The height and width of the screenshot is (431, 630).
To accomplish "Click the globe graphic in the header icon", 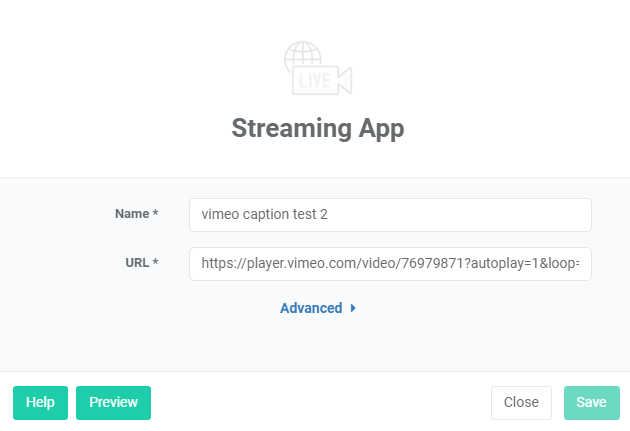I will tap(301, 55).
